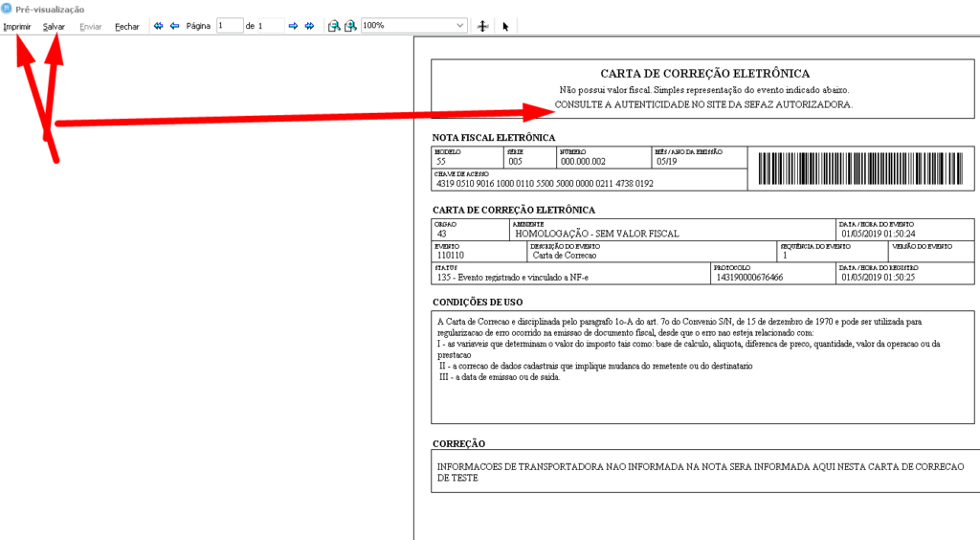This screenshot has width=980, height=540.
Task: Click the left magnifier zoom icon
Action: click(334, 26)
